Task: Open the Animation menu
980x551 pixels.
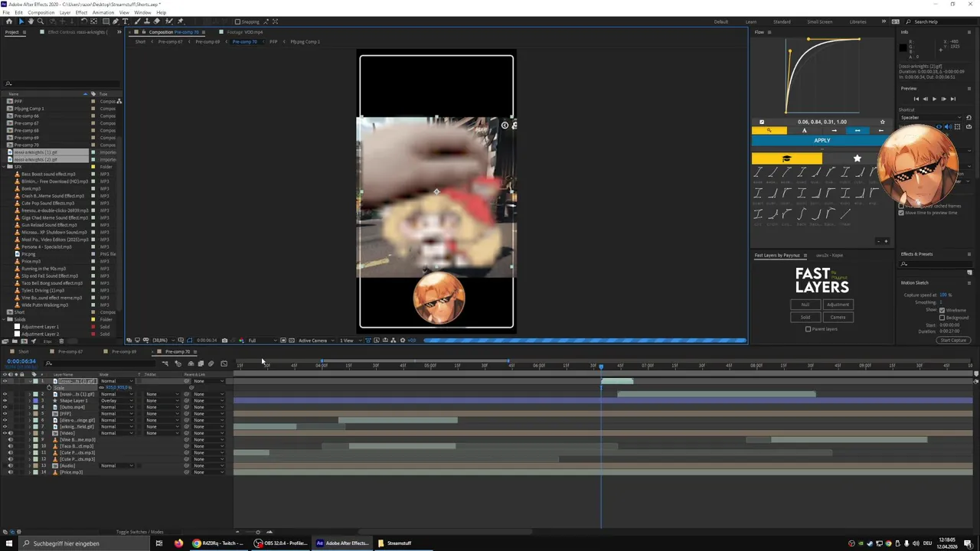Action: 103,12
